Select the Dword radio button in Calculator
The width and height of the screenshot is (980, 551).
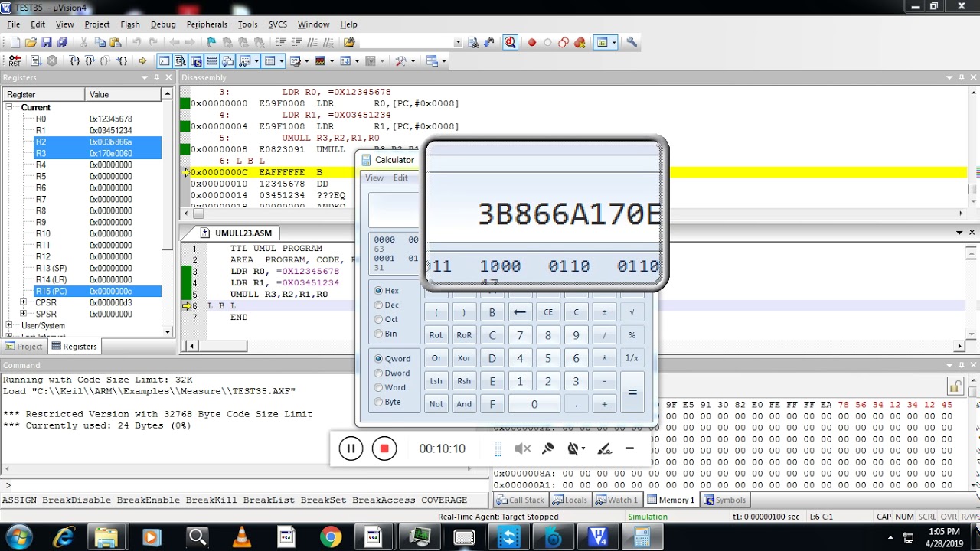pyautogui.click(x=378, y=373)
